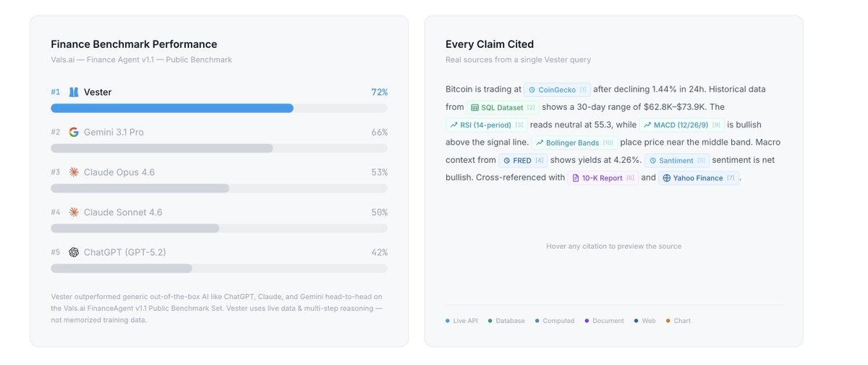868x365 pixels.
Task: Open the Santiment citation chip
Action: point(676,161)
